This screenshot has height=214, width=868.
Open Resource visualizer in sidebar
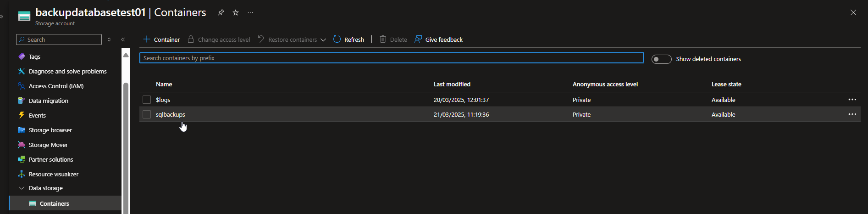[53, 174]
